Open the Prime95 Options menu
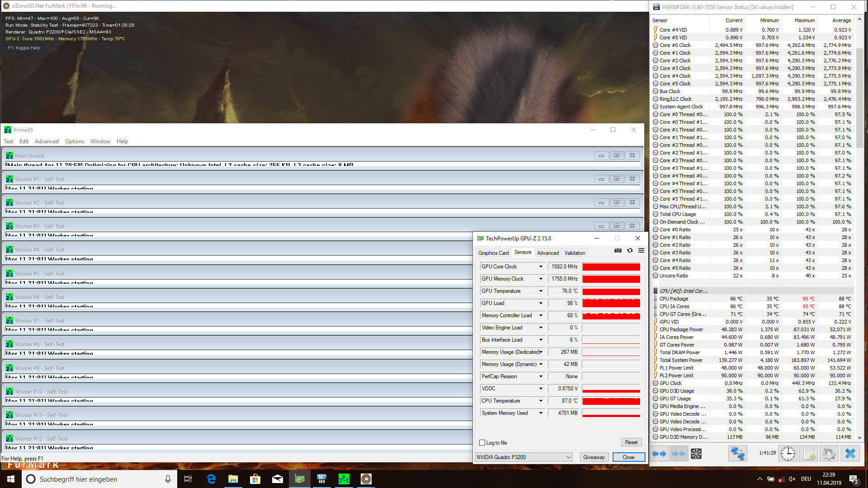This screenshot has height=488, width=868. [x=75, y=141]
